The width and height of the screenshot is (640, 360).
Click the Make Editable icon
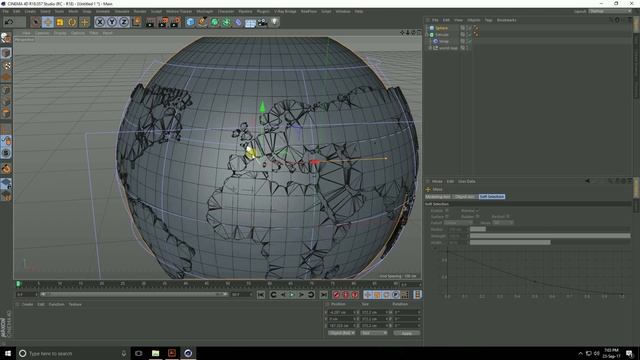click(6, 39)
